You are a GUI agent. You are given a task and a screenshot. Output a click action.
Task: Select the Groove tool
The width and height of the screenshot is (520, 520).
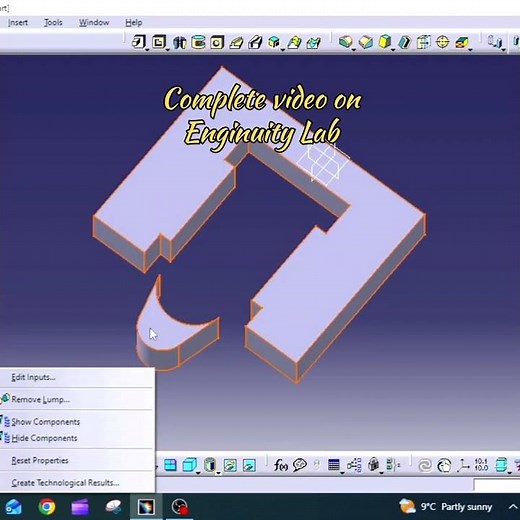coord(198,42)
